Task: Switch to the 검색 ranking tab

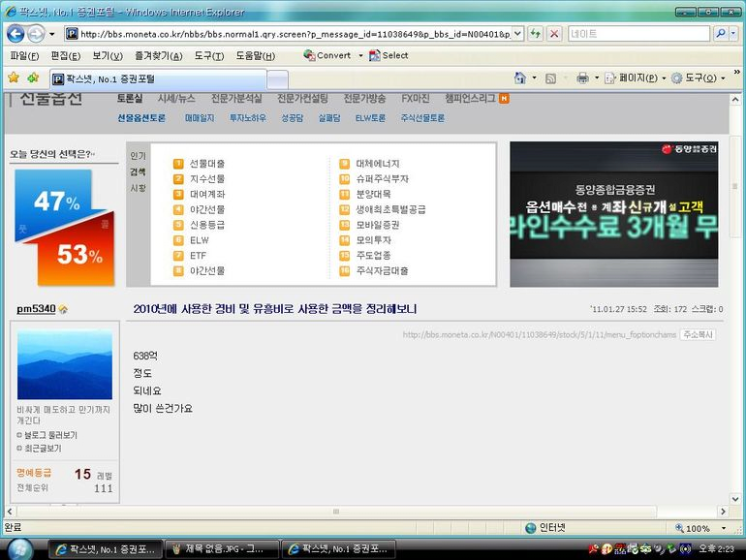Action: tap(138, 171)
